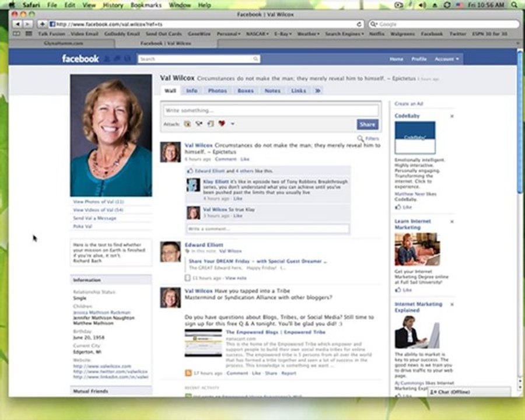This screenshot has height=420, width=525.
Task: Attach a gift using the heart icon
Action: coord(222,124)
